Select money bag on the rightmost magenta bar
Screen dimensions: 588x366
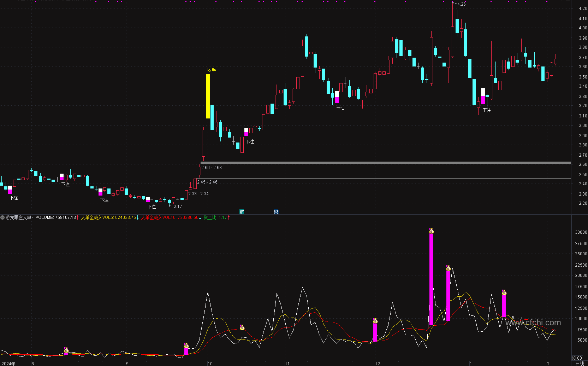(x=504, y=292)
